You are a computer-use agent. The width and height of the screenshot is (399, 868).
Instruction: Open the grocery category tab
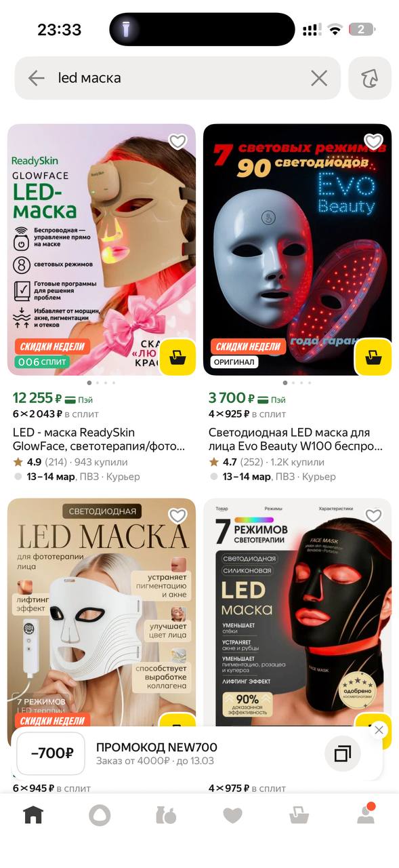point(166,814)
